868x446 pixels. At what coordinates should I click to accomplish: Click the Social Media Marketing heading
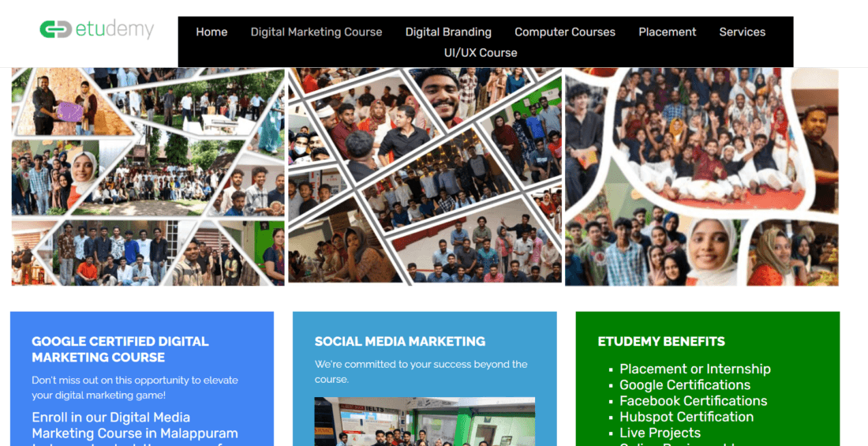pyautogui.click(x=400, y=341)
